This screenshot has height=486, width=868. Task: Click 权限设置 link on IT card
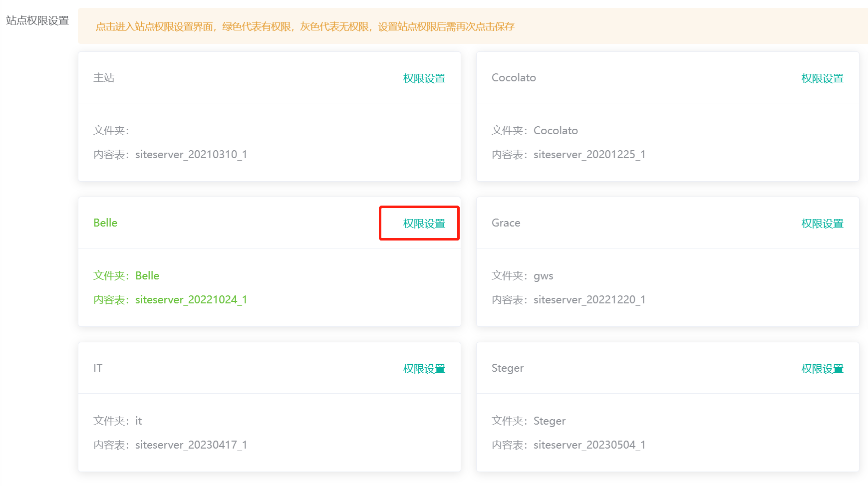point(424,369)
